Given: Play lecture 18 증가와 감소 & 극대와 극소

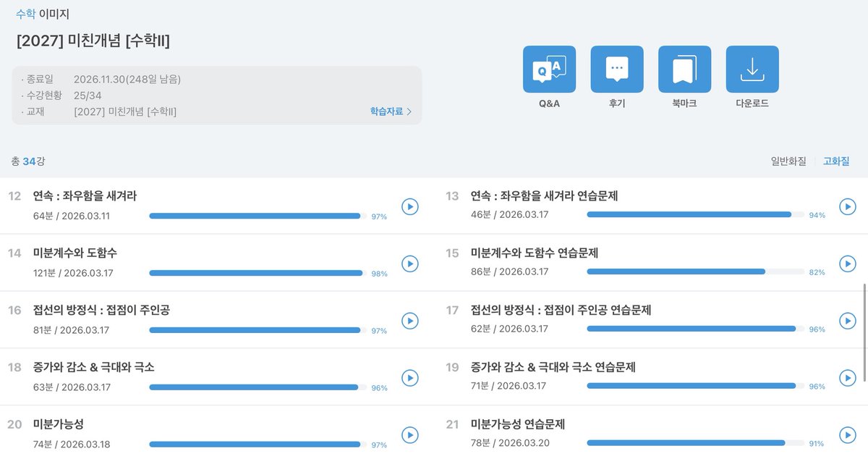Looking at the screenshot, I should tap(410, 378).
